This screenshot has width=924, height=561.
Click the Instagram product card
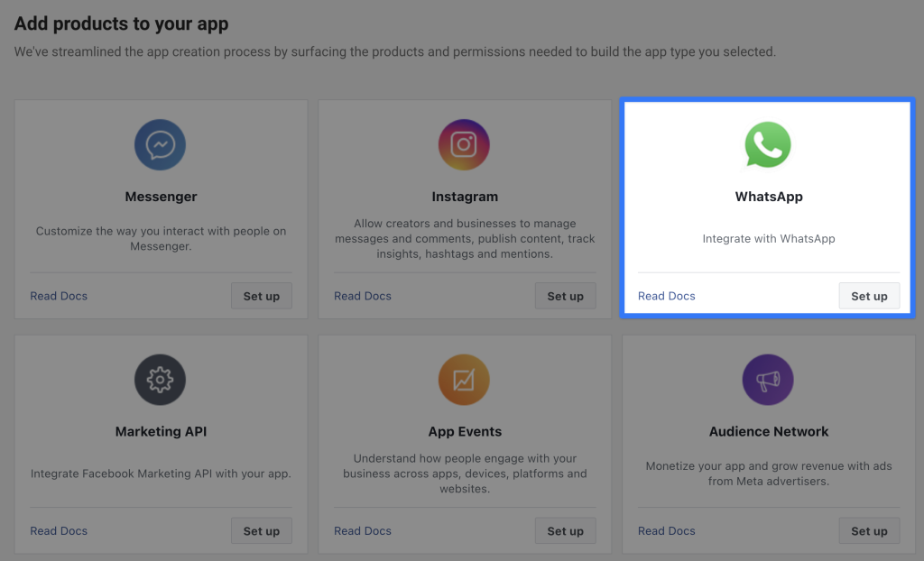coord(464,207)
